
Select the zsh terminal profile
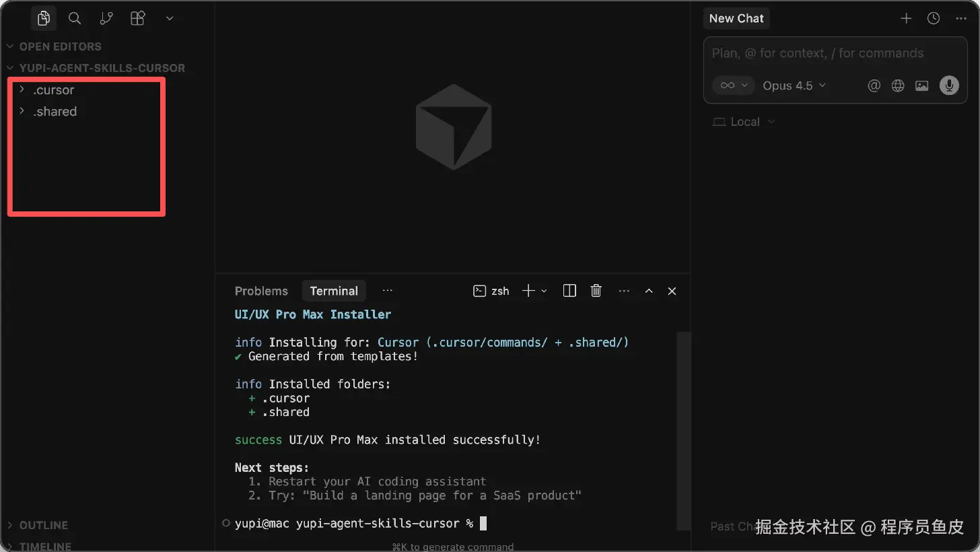[x=491, y=291]
